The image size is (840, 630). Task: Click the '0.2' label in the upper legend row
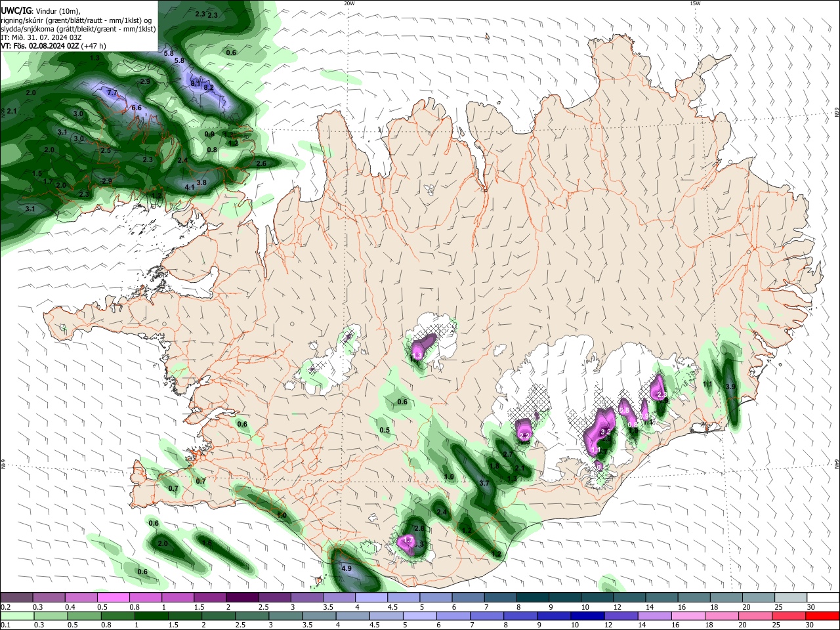6,607
